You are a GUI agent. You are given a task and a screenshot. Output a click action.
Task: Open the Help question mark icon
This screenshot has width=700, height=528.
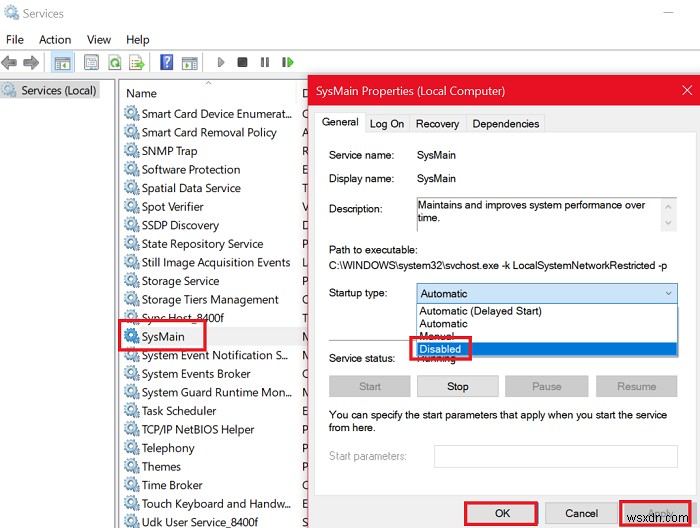coord(167,62)
